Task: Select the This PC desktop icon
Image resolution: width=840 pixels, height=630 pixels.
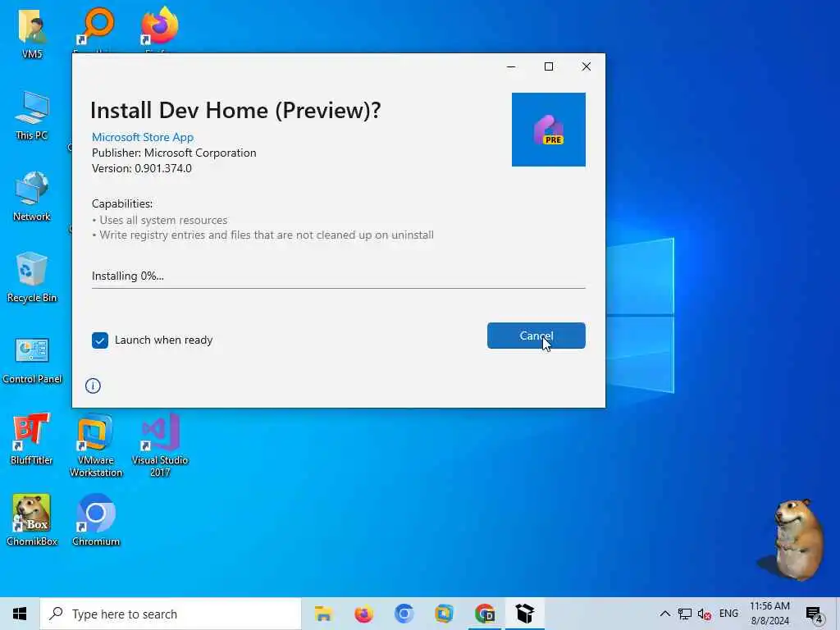Action: (x=32, y=115)
